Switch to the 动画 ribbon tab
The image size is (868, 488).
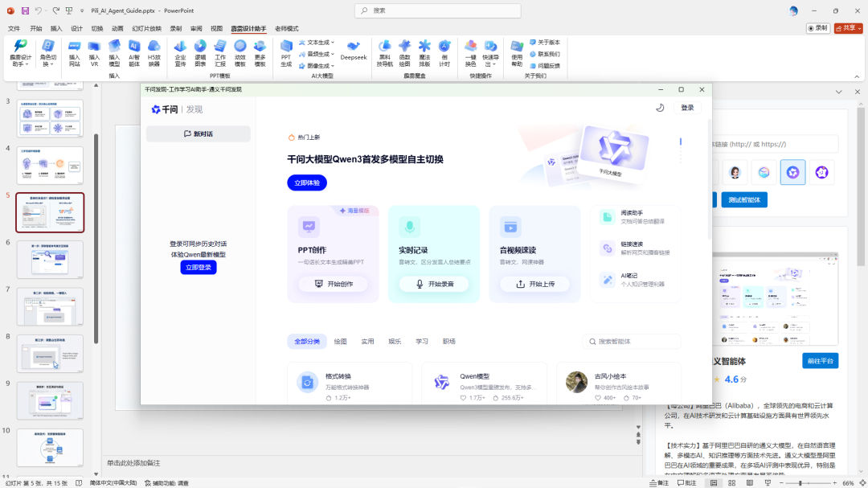[x=117, y=28]
